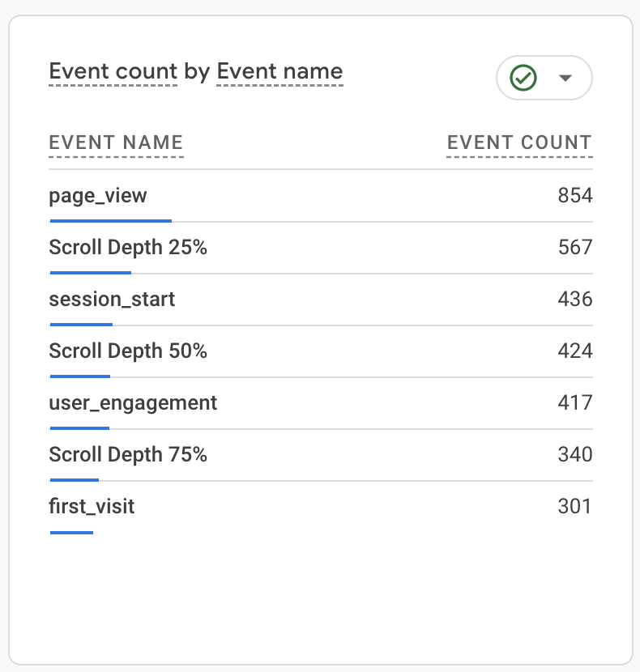The image size is (640, 672).
Task: Open the dropdown arrow beside the checkmark
Action: 565,78
